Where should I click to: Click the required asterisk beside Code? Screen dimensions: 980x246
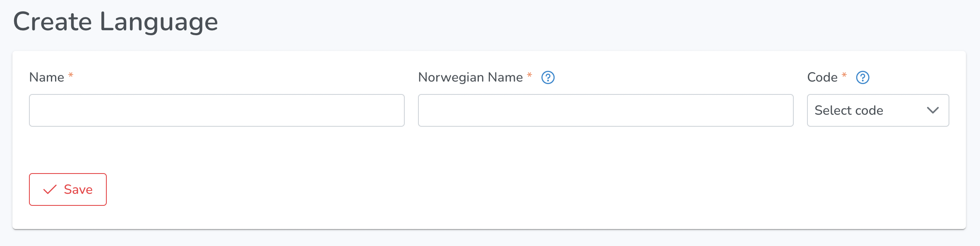click(x=844, y=75)
